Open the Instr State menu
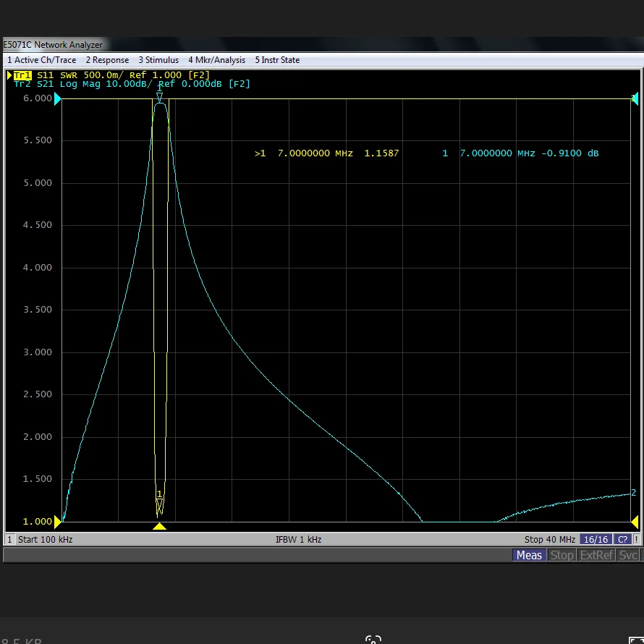This screenshot has height=644, width=644. click(x=276, y=60)
